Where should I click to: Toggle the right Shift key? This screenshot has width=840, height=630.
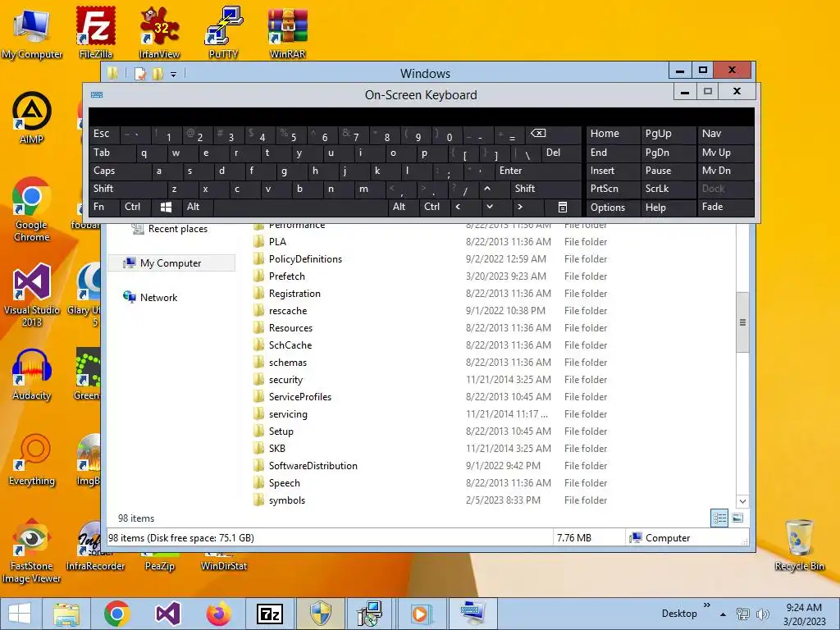point(546,189)
